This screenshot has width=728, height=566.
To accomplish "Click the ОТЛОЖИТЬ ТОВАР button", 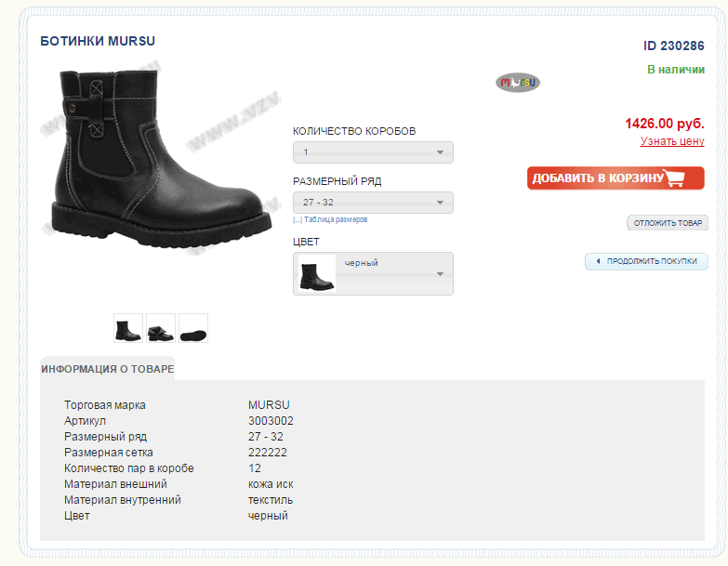I will pyautogui.click(x=668, y=223).
